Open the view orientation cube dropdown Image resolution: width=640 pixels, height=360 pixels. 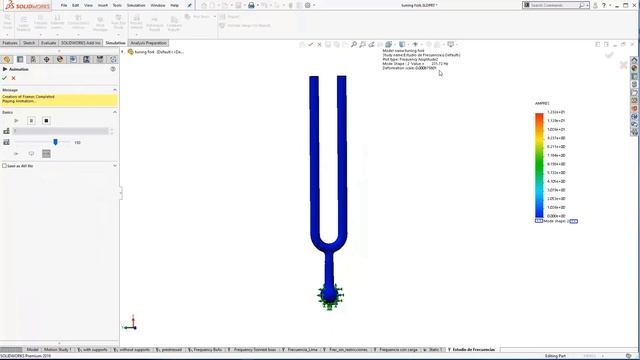tap(389, 44)
